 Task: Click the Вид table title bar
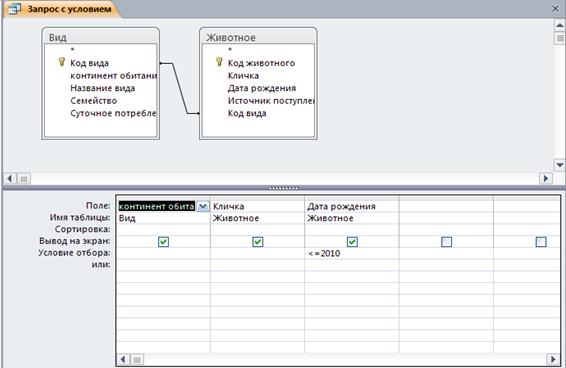tap(100, 37)
